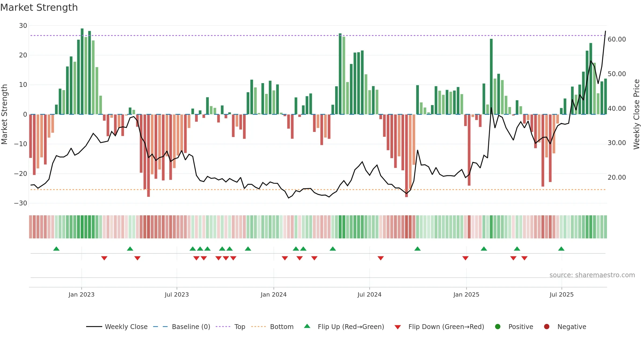This screenshot has width=644, height=362.
Task: Click the orange dotted Bottom legend swatch
Action: [x=258, y=327]
